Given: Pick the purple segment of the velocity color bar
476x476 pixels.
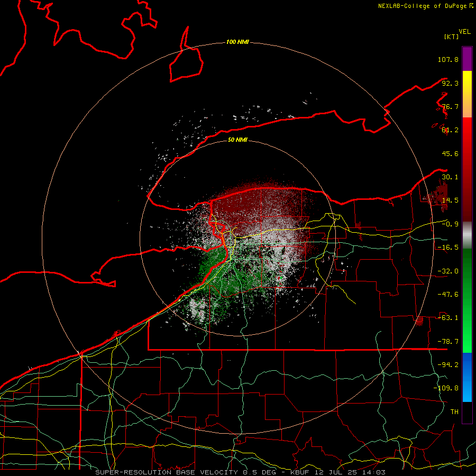Looking at the screenshot, I should (467, 59).
